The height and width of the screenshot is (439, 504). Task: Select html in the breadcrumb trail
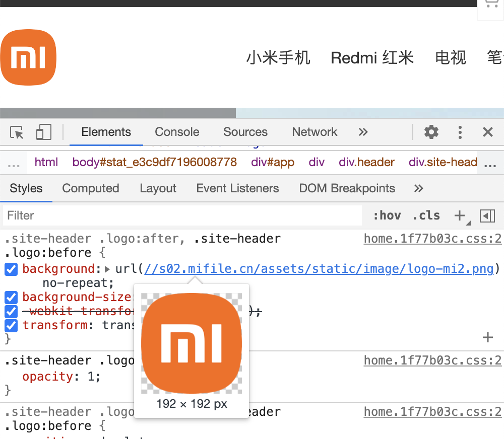[x=46, y=162]
